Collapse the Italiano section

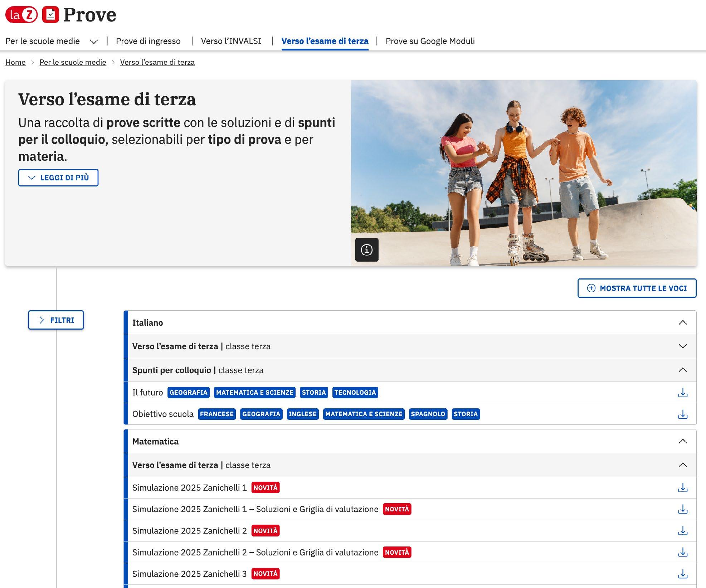682,322
